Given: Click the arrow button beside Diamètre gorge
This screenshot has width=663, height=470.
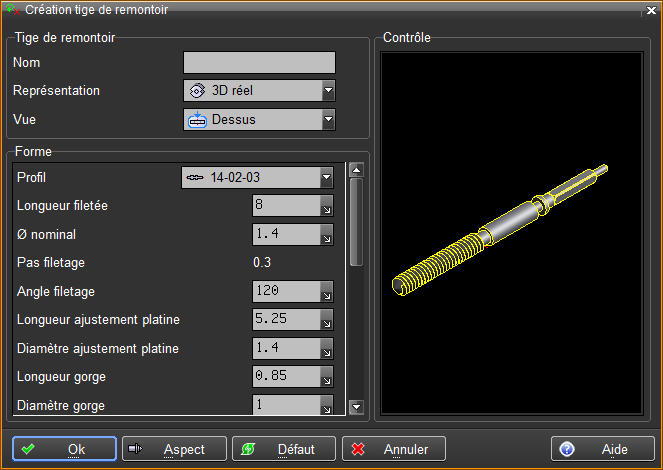Looking at the screenshot, I should point(327,404).
